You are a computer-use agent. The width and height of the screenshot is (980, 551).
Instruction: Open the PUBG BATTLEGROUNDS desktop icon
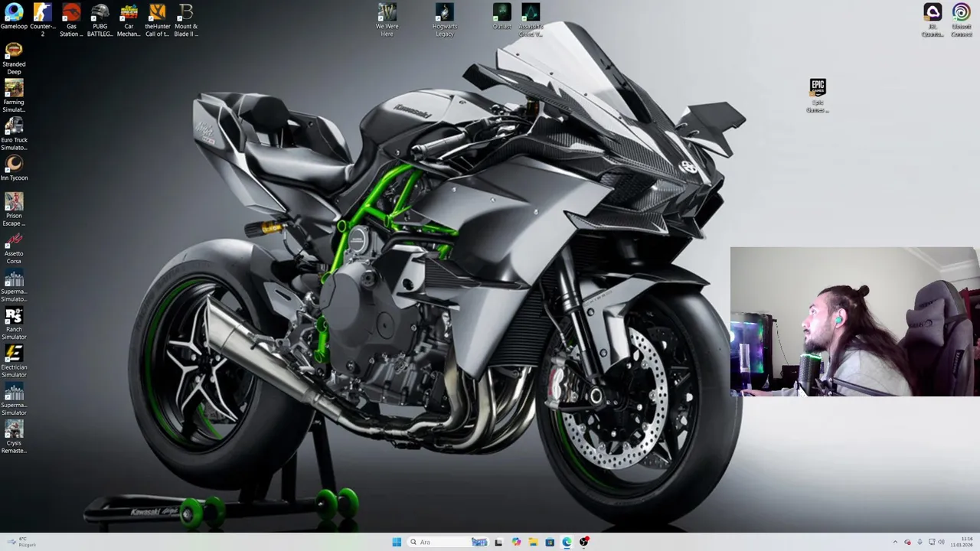pyautogui.click(x=100, y=20)
